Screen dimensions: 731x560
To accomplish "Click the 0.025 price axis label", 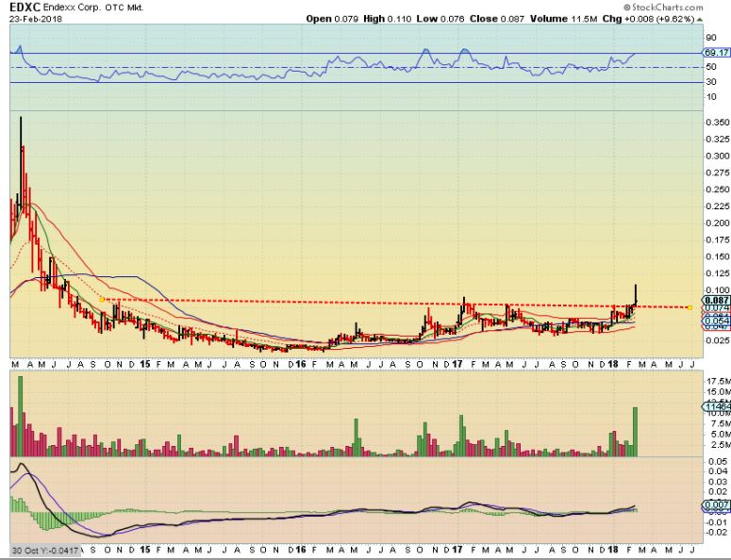I will click(718, 340).
